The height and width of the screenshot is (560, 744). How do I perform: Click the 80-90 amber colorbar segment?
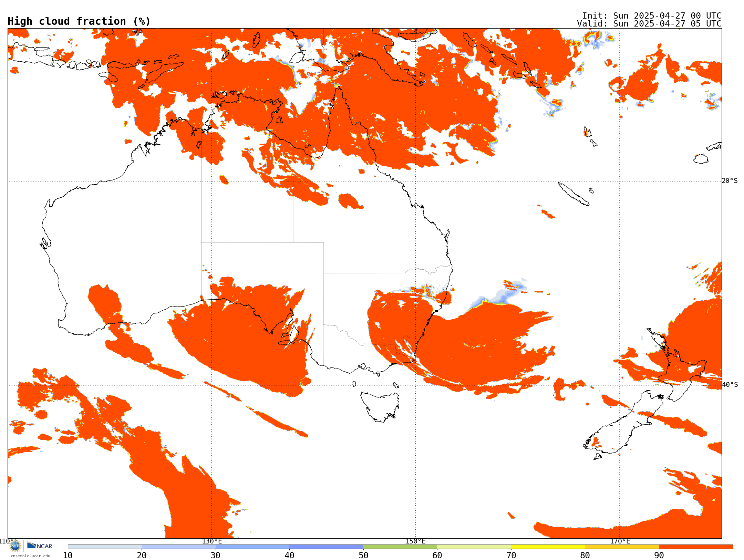622,547
